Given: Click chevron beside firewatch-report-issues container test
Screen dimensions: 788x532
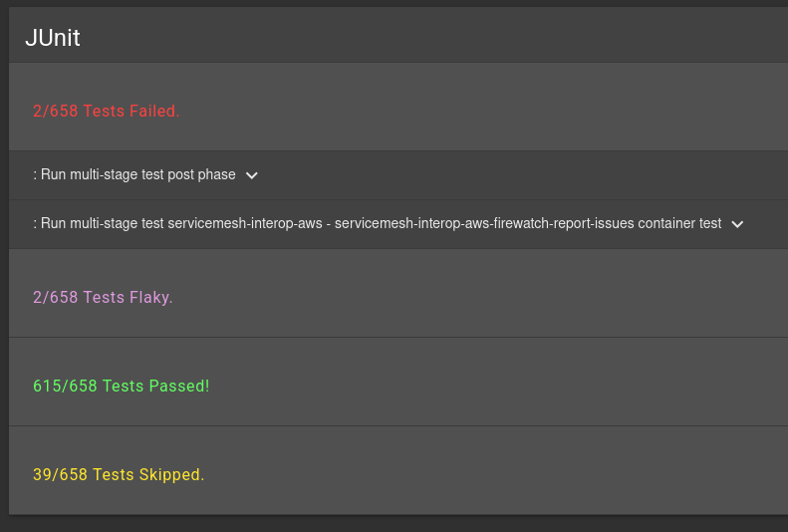Looking at the screenshot, I should [x=737, y=224].
